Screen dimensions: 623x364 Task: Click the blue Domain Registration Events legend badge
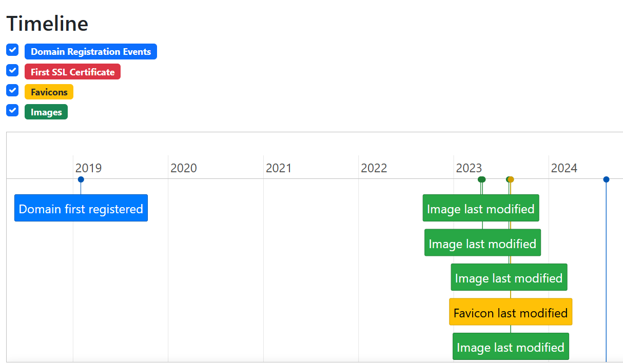90,51
